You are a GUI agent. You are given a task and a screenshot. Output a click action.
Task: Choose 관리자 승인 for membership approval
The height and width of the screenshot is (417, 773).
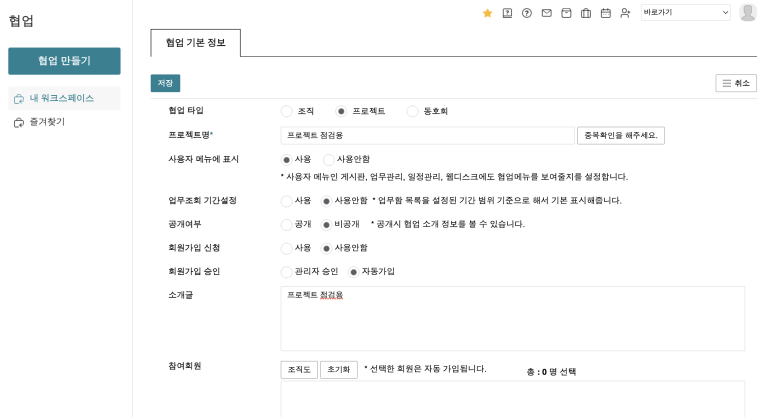[287, 271]
